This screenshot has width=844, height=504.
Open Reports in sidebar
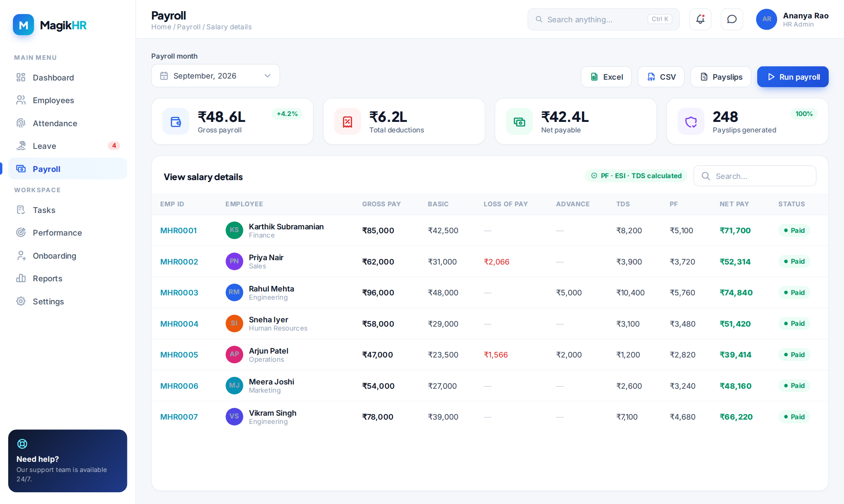(68, 278)
